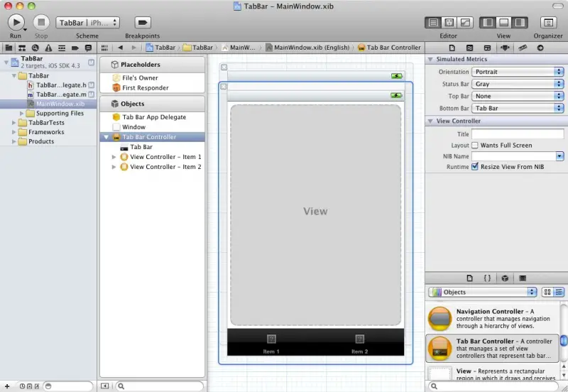Switch library to icon grid view
The height and width of the screenshot is (392, 568).
tap(547, 292)
